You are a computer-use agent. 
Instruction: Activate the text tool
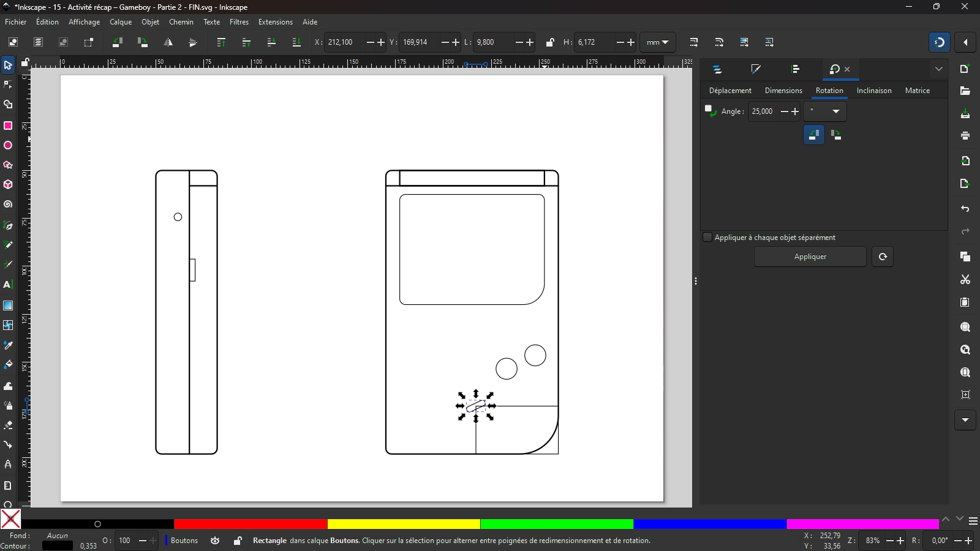tap(8, 285)
